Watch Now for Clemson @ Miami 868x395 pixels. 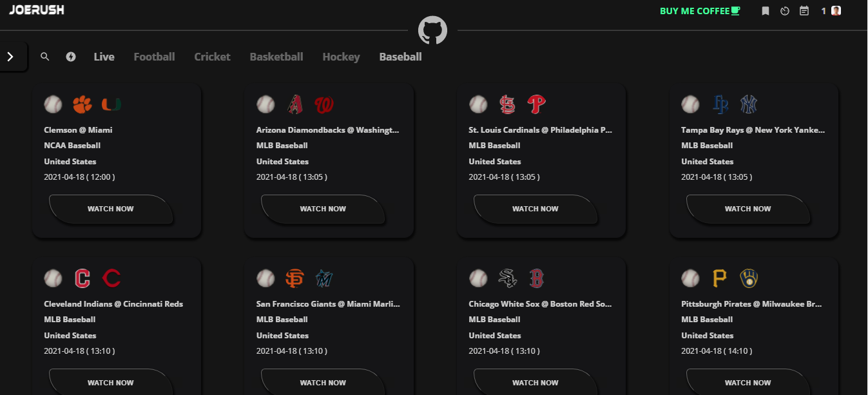click(x=111, y=209)
